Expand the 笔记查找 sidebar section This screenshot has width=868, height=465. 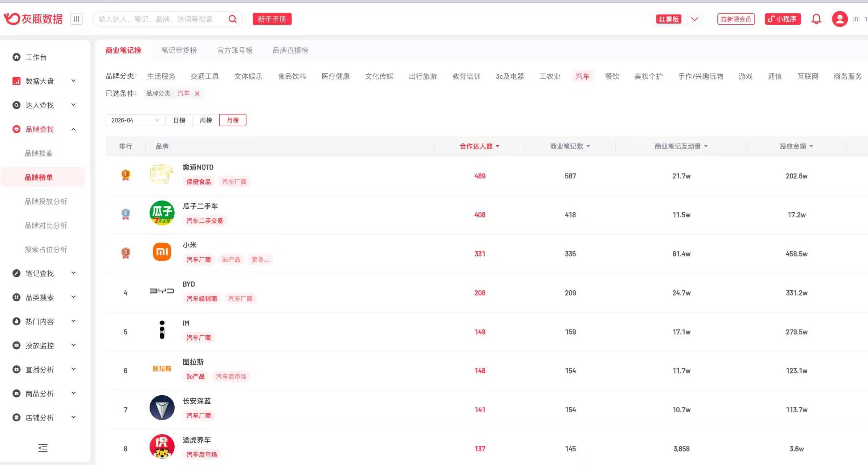73,273
